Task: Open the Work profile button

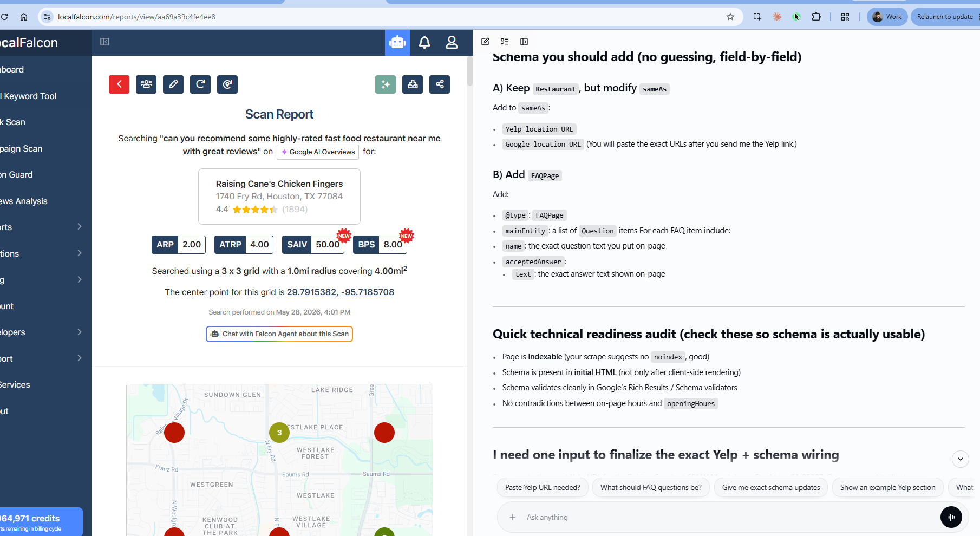Action: 887,17
